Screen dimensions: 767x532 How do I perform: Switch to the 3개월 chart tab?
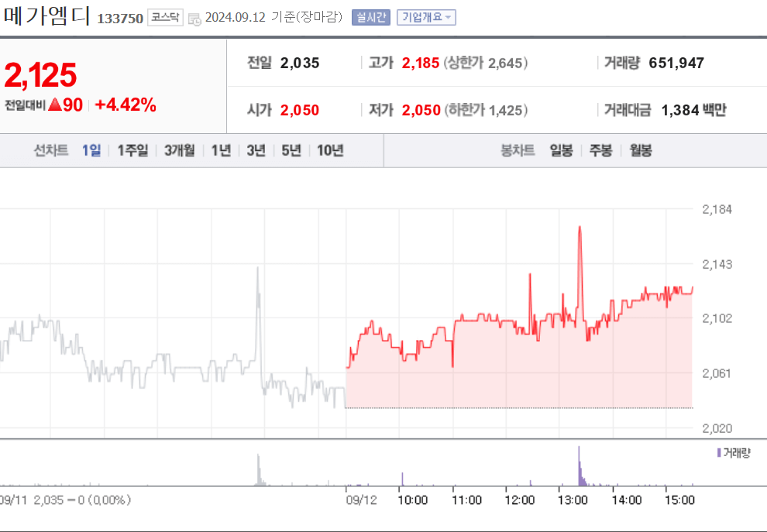pos(180,150)
